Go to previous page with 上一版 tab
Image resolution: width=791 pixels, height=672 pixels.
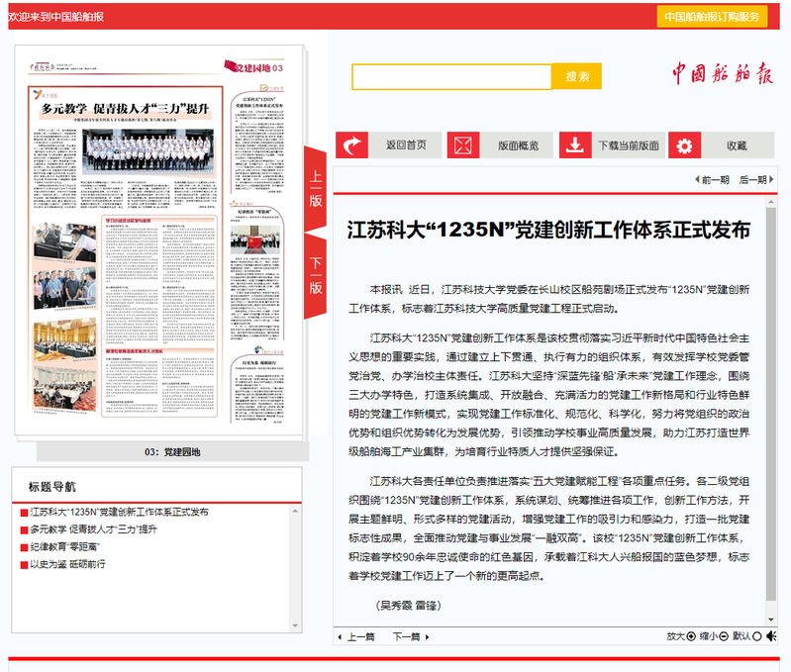315,188
